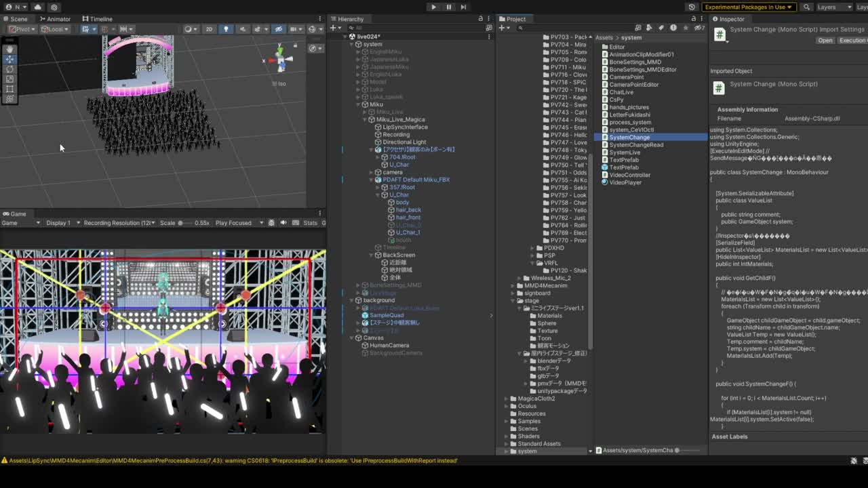Viewport: 868px width, 488px height.
Task: Toggle 2D mode in Scene view
Action: tap(209, 29)
